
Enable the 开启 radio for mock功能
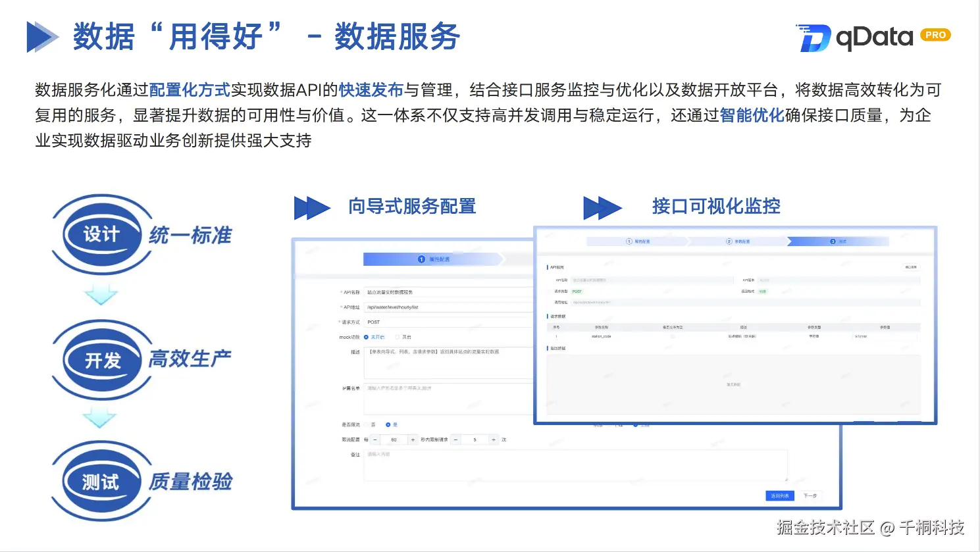(398, 338)
